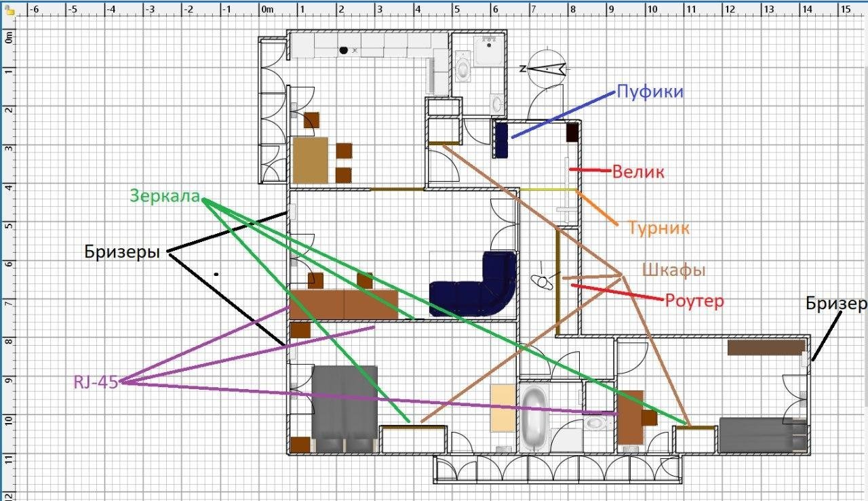Viewport: 868px width, 501px height.
Task: Select the compass rose on the plan
Action: (547, 68)
